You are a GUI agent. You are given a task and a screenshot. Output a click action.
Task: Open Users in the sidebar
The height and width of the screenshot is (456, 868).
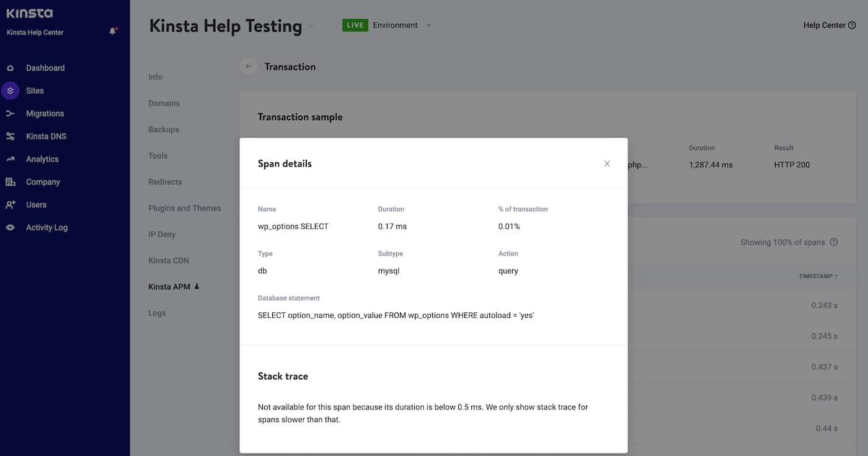click(36, 204)
